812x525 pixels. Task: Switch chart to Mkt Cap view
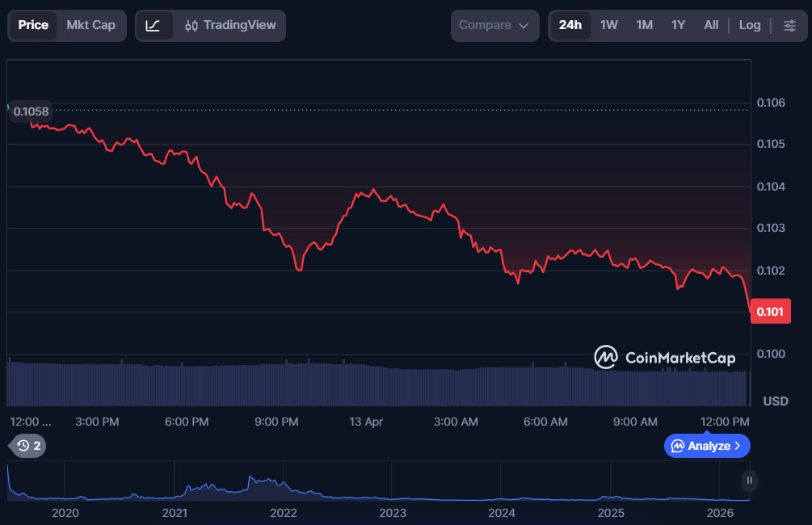tap(90, 25)
